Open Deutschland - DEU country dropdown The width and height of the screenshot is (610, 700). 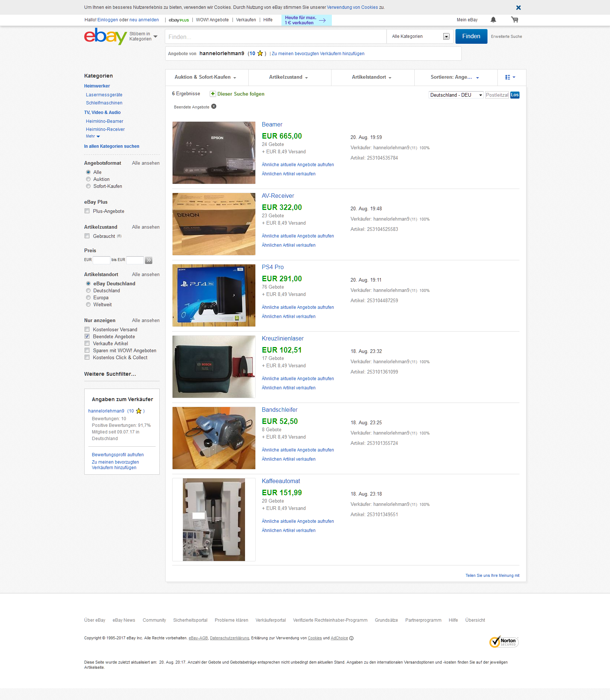coord(456,95)
